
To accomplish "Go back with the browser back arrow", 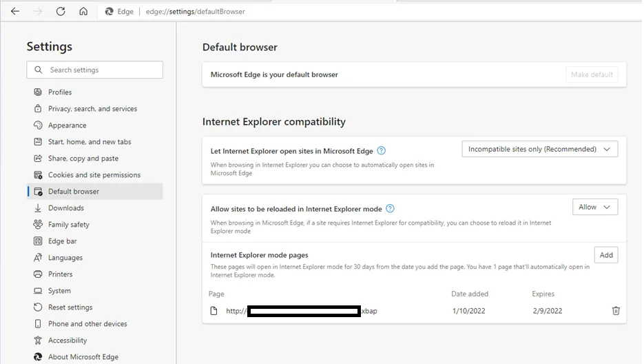I will pyautogui.click(x=15, y=12).
